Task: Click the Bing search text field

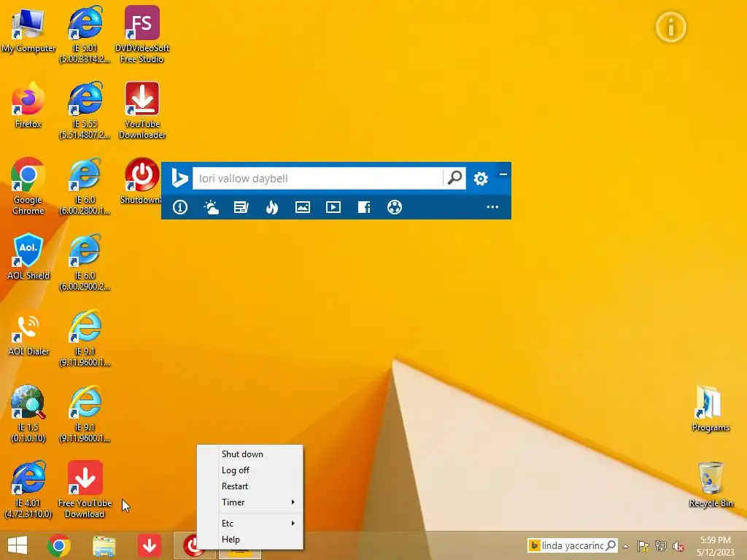Action: 318,178
